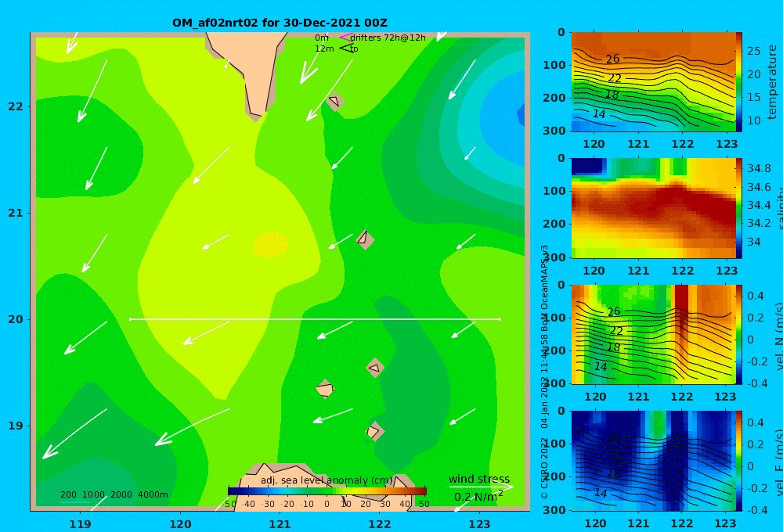The height and width of the screenshot is (532, 783).
Task: Open the temperature section panel
Action: (653, 82)
